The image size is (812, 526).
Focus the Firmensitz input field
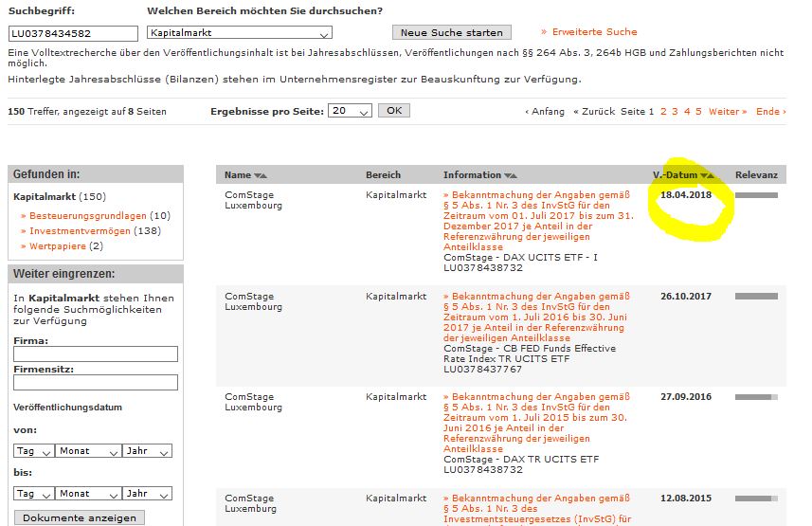click(96, 383)
